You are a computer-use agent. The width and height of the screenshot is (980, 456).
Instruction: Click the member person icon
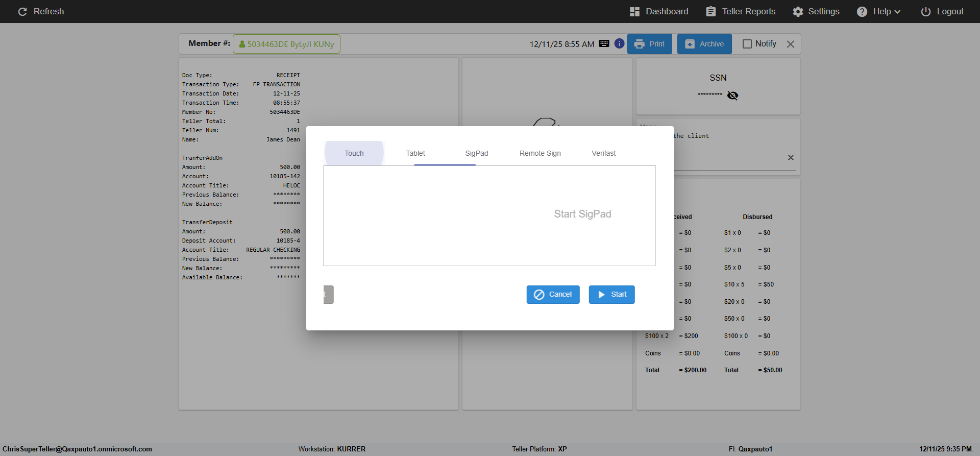coord(242,44)
